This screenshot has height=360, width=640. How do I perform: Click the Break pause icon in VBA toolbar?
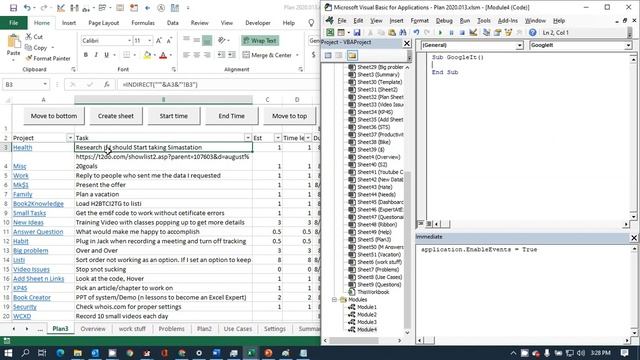coord(451,33)
